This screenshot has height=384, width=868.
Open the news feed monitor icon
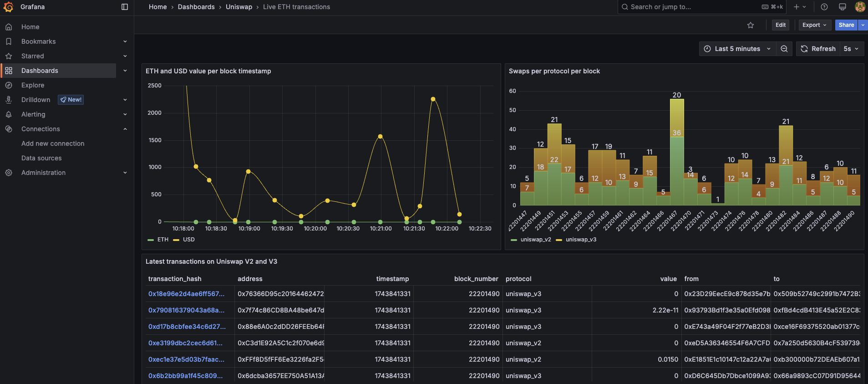pyautogui.click(x=843, y=7)
